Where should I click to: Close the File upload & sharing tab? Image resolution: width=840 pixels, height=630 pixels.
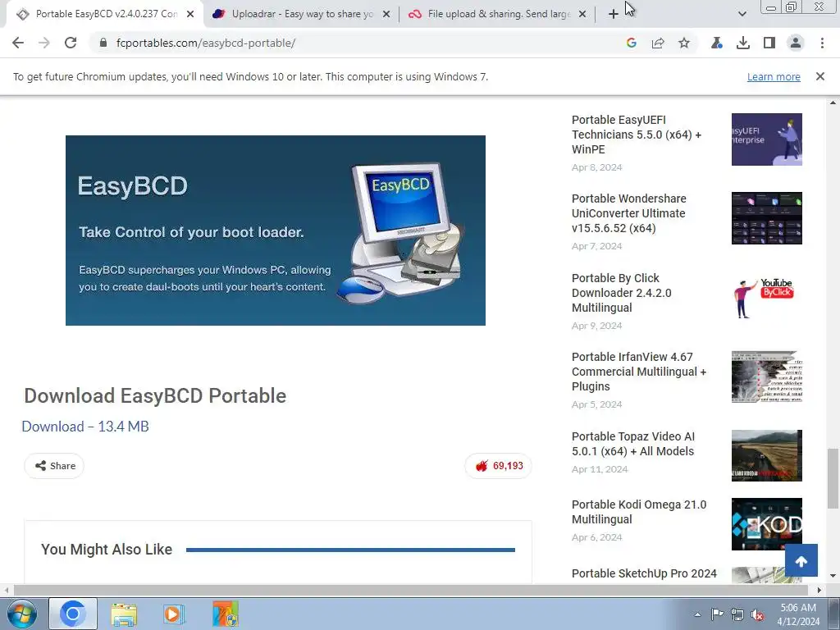582,14
